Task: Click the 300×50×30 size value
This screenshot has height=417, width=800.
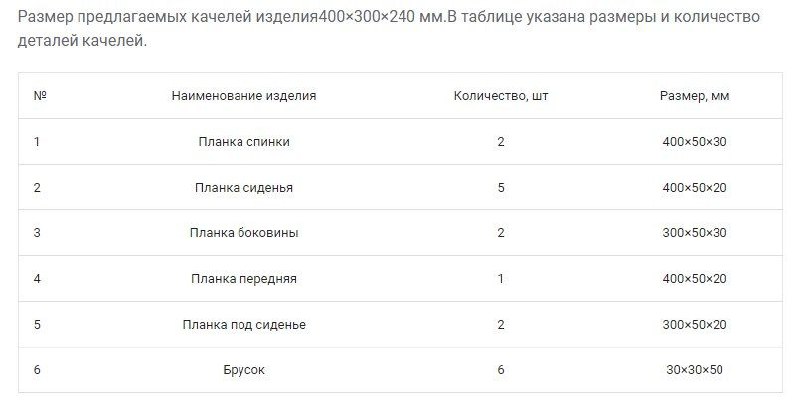Action: [694, 233]
